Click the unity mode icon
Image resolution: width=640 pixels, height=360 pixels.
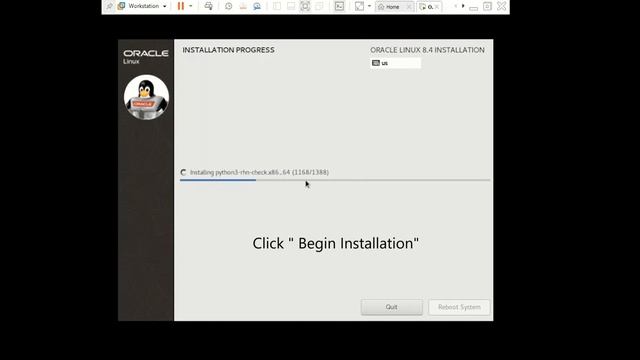coord(319,6)
